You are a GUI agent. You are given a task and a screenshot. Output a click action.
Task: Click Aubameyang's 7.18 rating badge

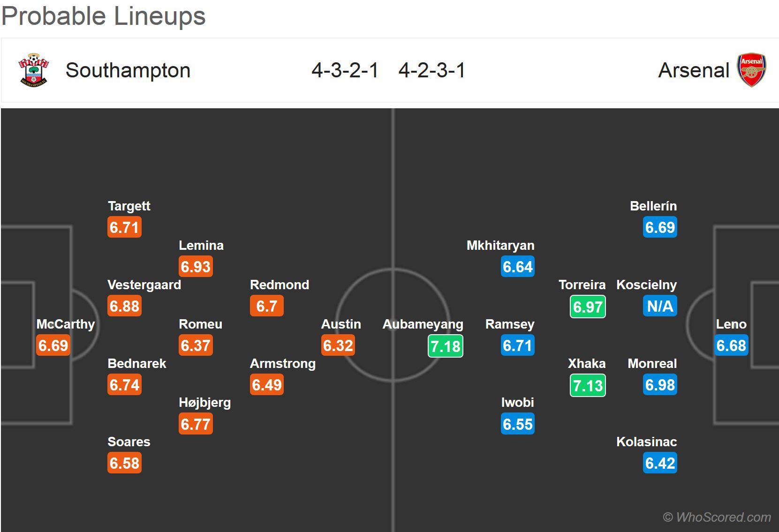tap(445, 346)
